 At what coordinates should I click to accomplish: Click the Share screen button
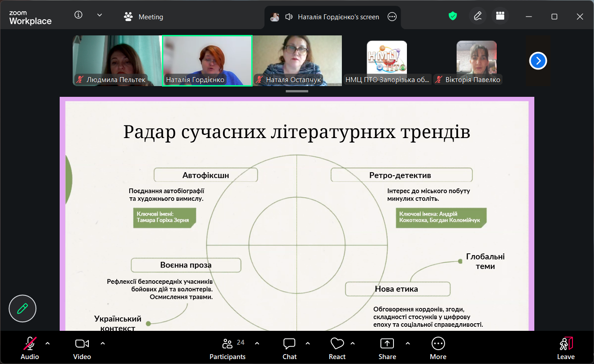click(387, 348)
